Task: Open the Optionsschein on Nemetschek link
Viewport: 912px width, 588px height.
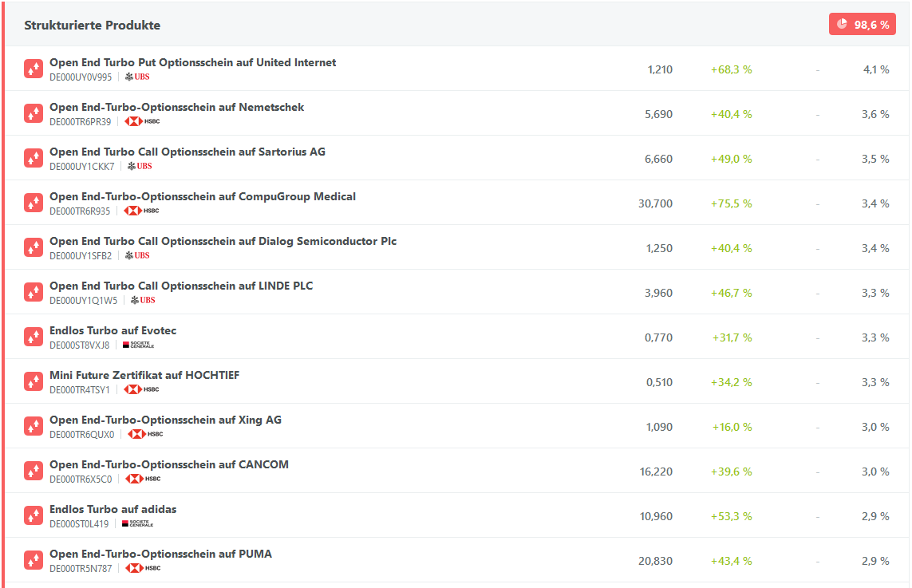Action: point(176,107)
